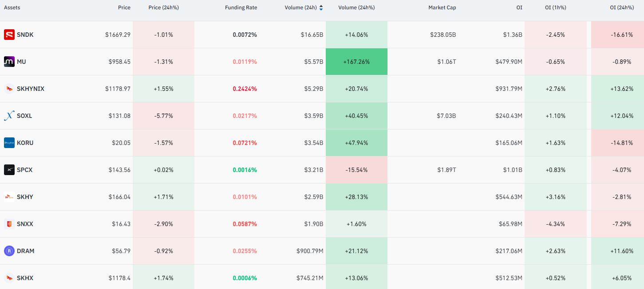Click the SKHYNIX logo icon
Image resolution: width=644 pixels, height=289 pixels.
(x=9, y=89)
